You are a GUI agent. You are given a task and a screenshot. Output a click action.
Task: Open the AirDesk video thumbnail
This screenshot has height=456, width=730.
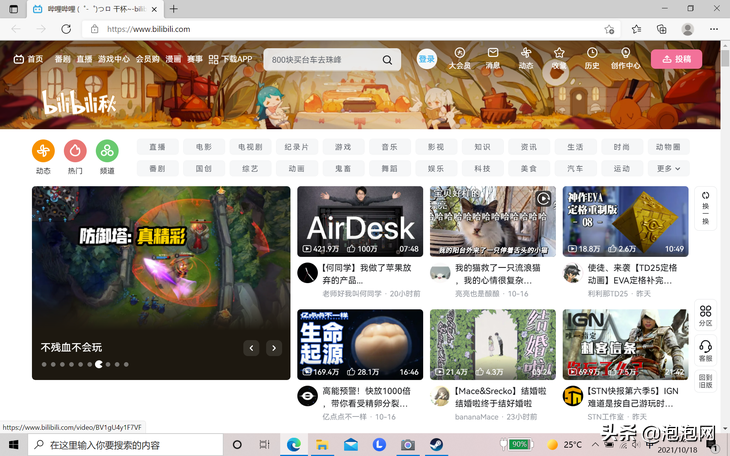click(360, 221)
